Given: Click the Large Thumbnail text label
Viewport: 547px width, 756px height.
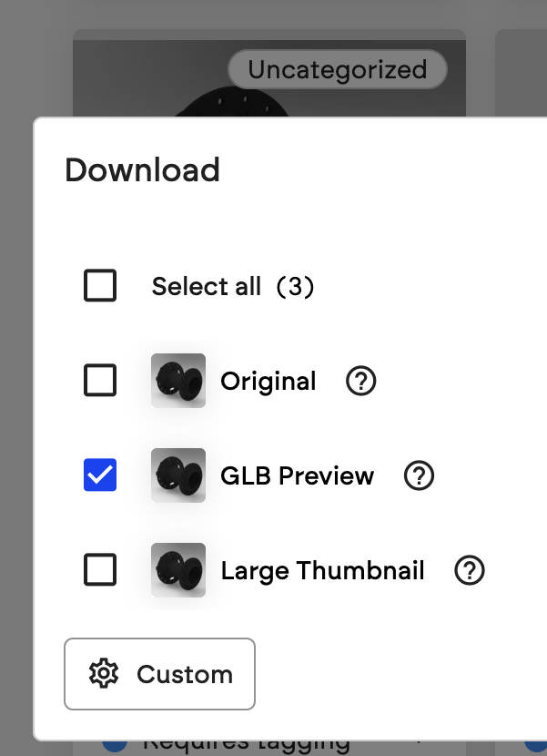Looking at the screenshot, I should 322,571.
